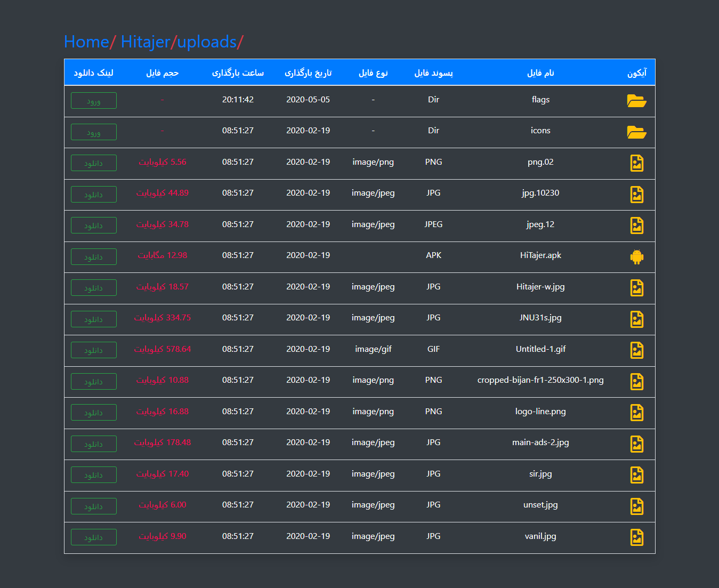Viewport: 719px width, 588px height.
Task: Select the icons folder name
Action: pyautogui.click(x=540, y=131)
